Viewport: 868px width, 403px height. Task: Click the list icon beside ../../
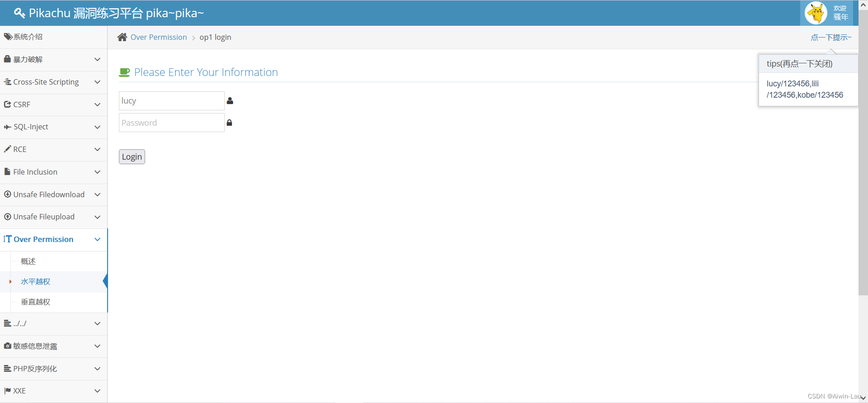point(7,323)
